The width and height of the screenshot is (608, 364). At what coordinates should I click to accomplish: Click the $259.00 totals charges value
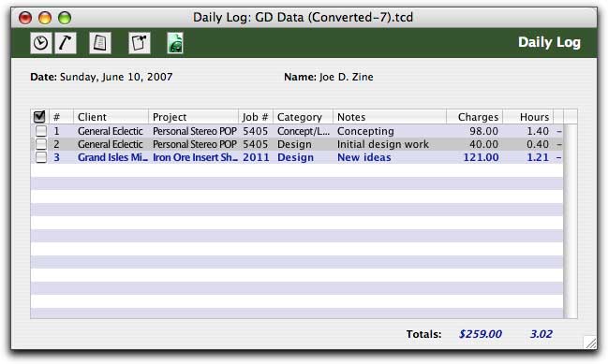point(480,334)
